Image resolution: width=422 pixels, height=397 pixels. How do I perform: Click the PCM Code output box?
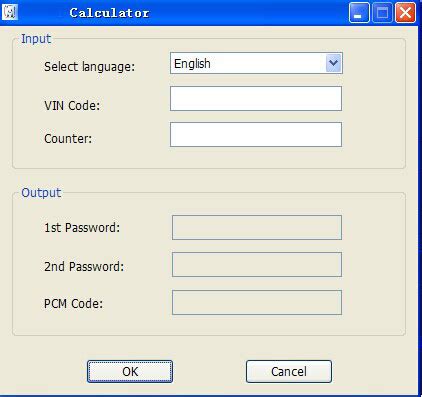(x=257, y=302)
